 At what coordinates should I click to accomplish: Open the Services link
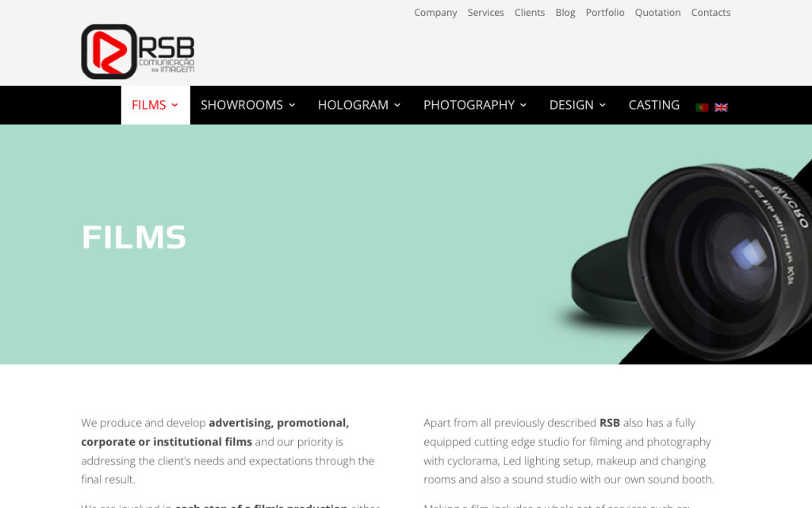(486, 13)
